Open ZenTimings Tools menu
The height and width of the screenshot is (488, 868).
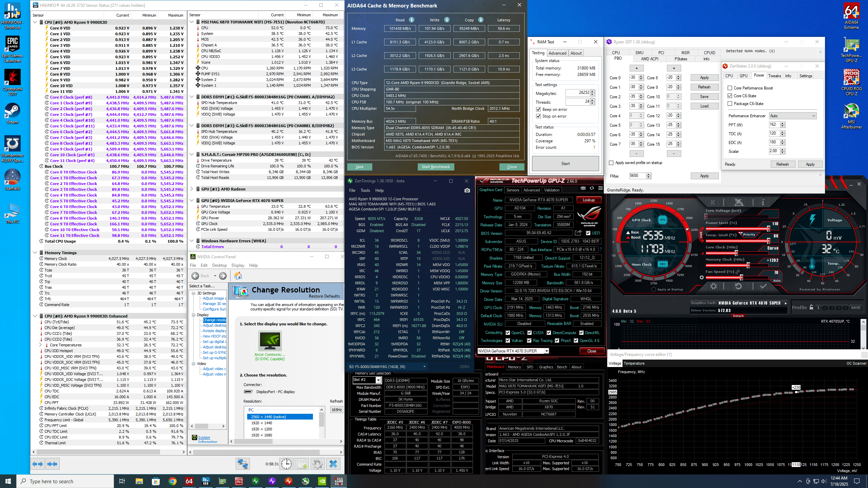pyautogui.click(x=365, y=190)
